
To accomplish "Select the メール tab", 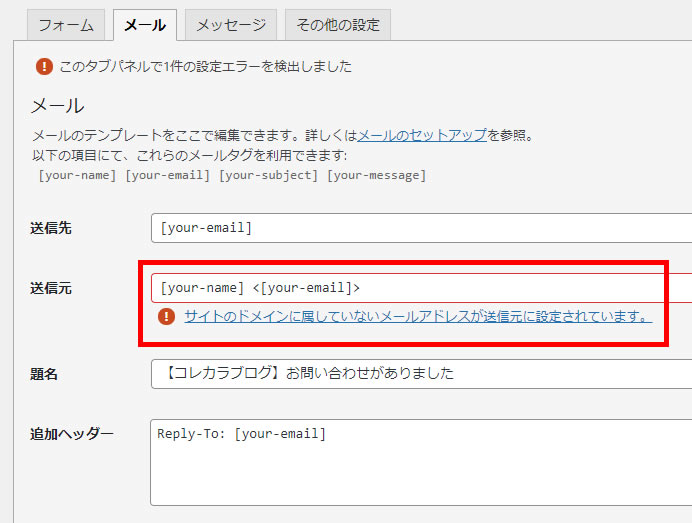I will point(145,25).
